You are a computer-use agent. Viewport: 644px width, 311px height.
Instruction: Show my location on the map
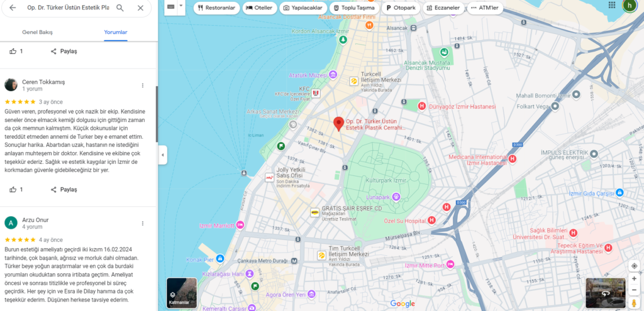[x=634, y=266]
